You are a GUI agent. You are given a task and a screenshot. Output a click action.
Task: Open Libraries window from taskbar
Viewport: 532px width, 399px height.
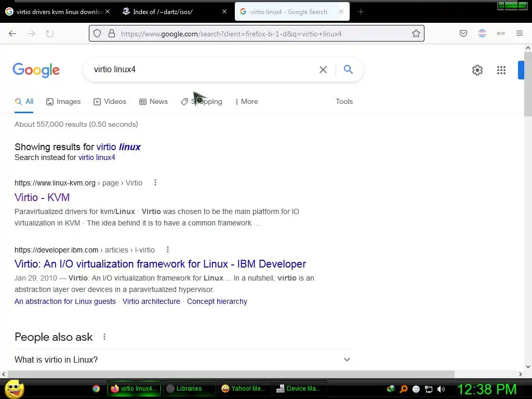point(189,389)
